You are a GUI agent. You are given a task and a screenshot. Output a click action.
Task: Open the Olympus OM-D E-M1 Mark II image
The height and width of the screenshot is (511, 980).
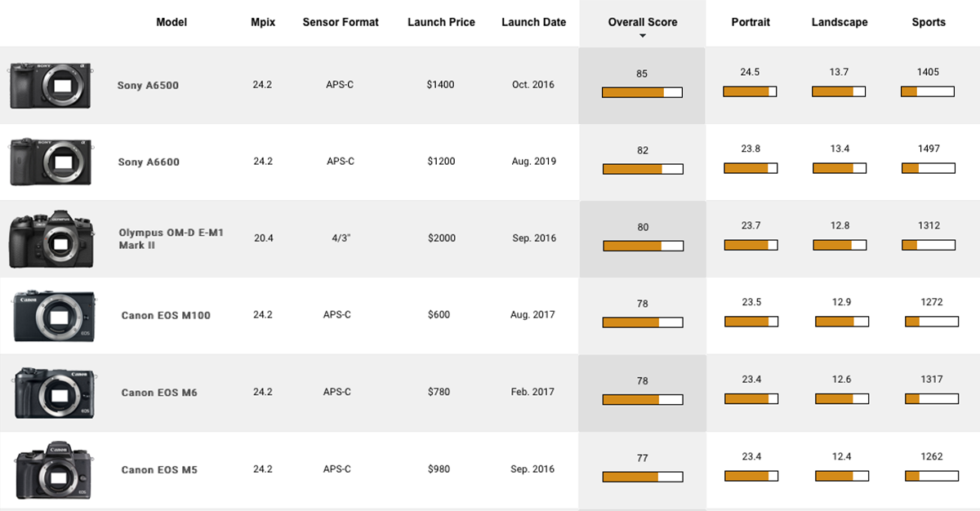coord(51,238)
